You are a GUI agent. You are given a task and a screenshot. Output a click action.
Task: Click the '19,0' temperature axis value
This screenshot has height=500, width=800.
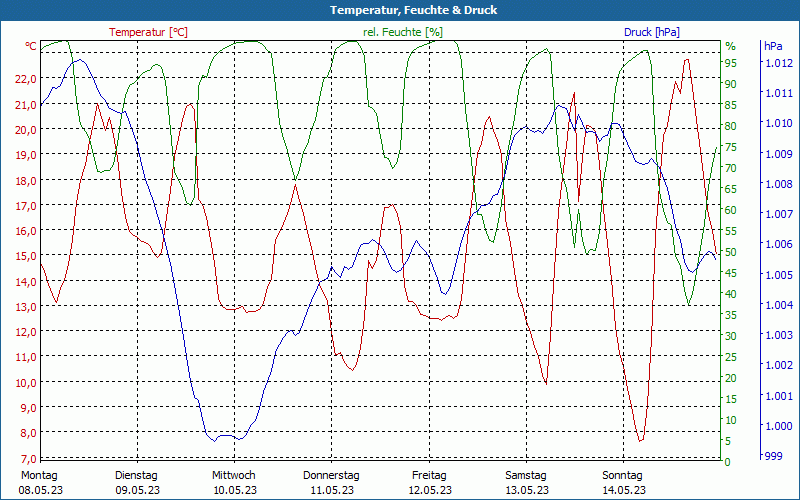point(26,155)
